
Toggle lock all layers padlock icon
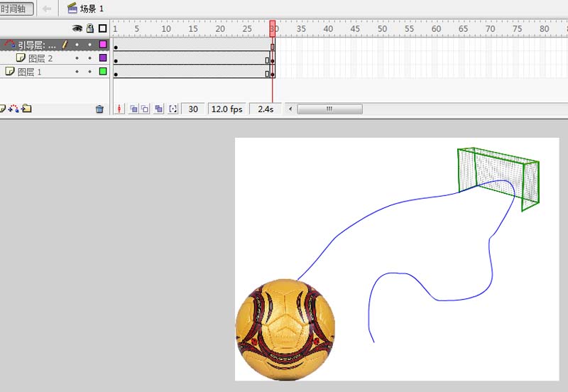[x=90, y=28]
